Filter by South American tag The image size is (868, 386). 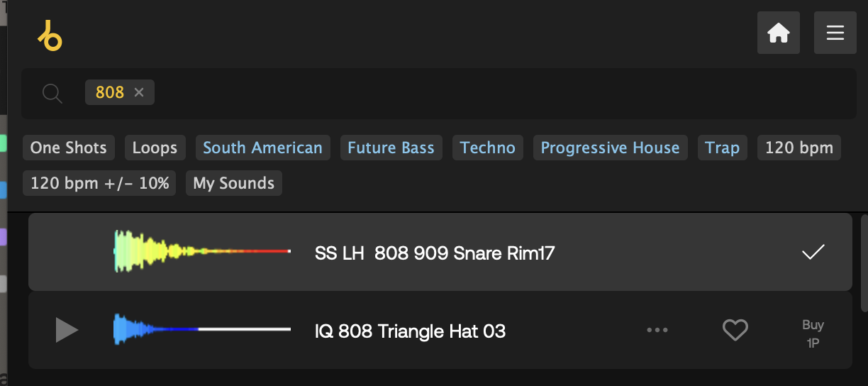tap(262, 148)
